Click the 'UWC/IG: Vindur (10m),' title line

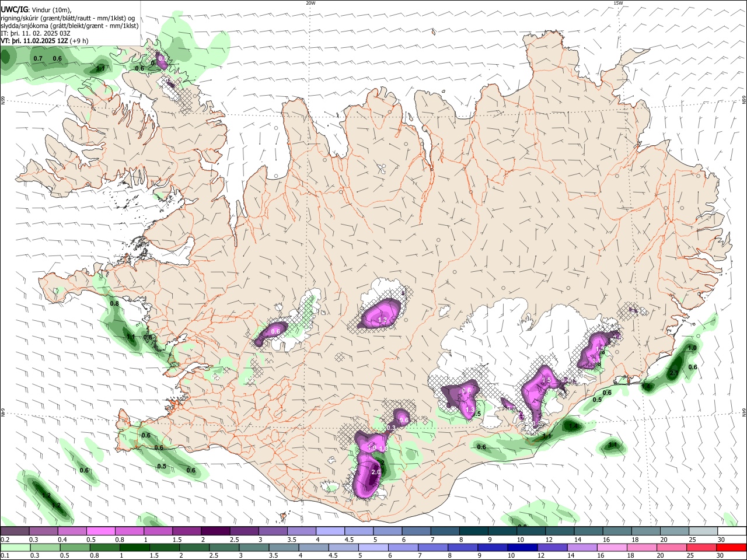point(36,9)
